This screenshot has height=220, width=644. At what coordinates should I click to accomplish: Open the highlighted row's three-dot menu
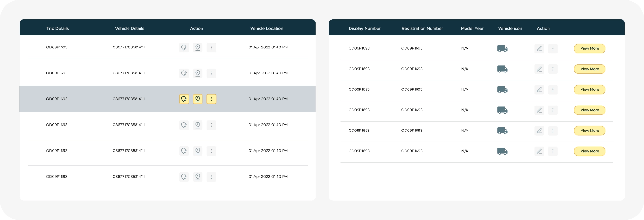[x=211, y=99]
